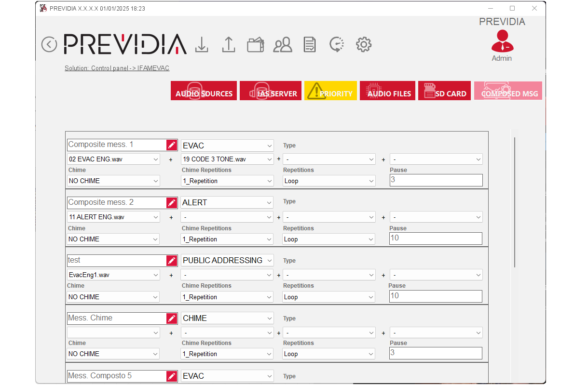Open the PUBLIC ADDRESSING type dropdown
Image resolution: width=588 pixels, height=385 pixels.
click(227, 260)
